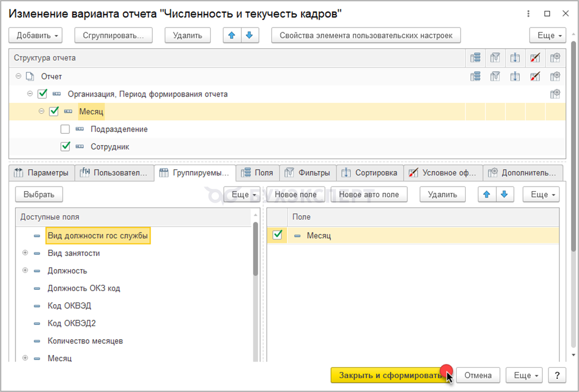579x392 pixels.
Task: Enable the Подразделение grouping checkbox
Action: 65,129
